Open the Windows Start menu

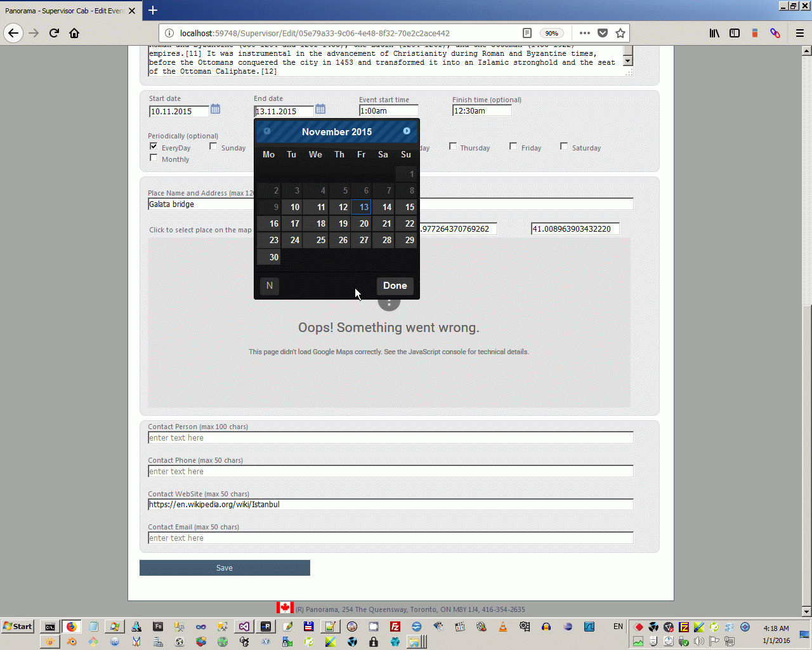(x=18, y=627)
